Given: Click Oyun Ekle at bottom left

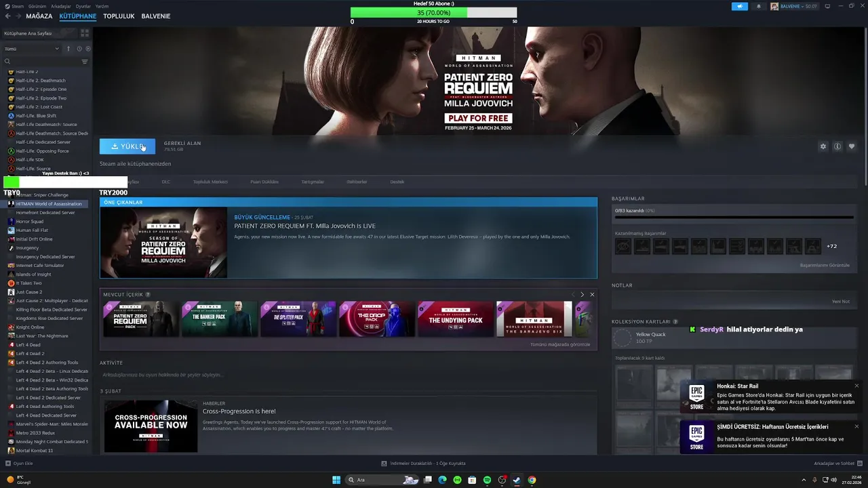Looking at the screenshot, I should tap(19, 464).
